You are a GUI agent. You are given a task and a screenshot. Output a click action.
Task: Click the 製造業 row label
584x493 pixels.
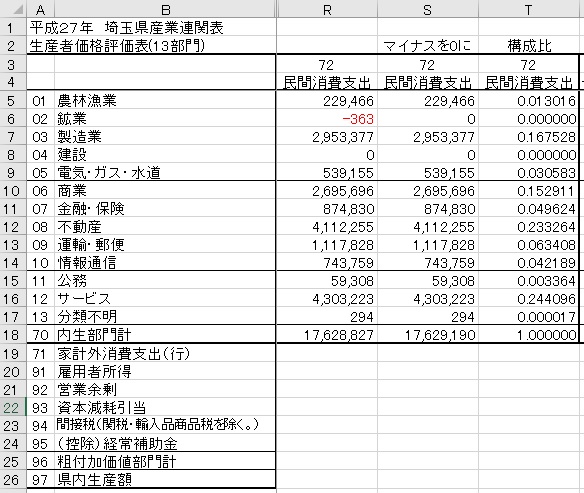pyautogui.click(x=79, y=137)
